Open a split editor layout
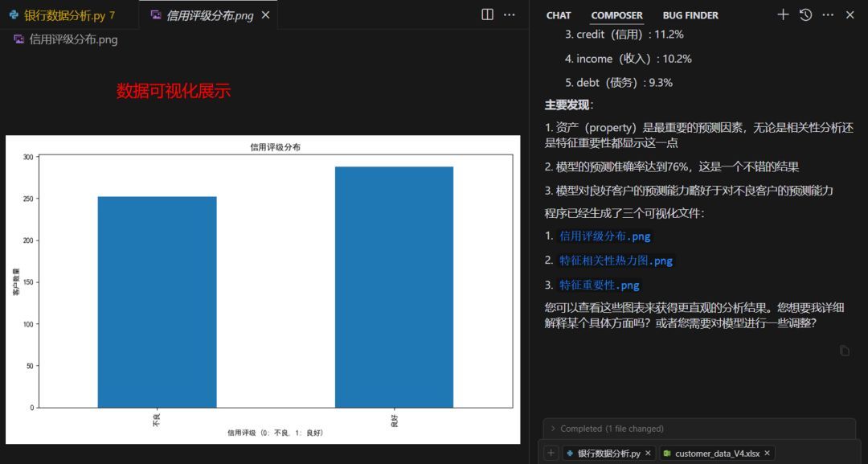The height and width of the screenshot is (464, 868). point(489,14)
